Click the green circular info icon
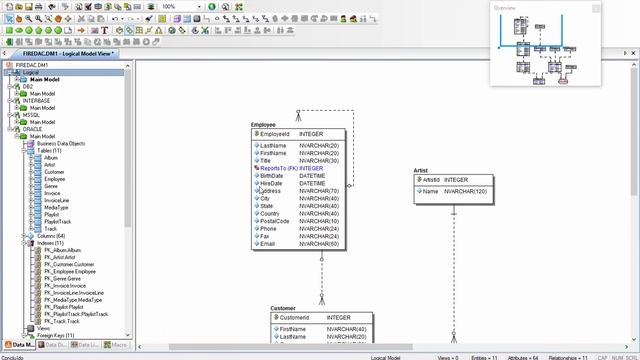Viewport: 640px width, 360px height. (212, 7)
